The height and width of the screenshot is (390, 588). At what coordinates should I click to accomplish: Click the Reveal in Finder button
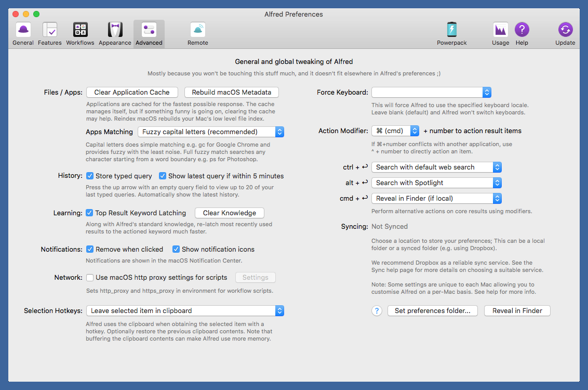coord(517,311)
